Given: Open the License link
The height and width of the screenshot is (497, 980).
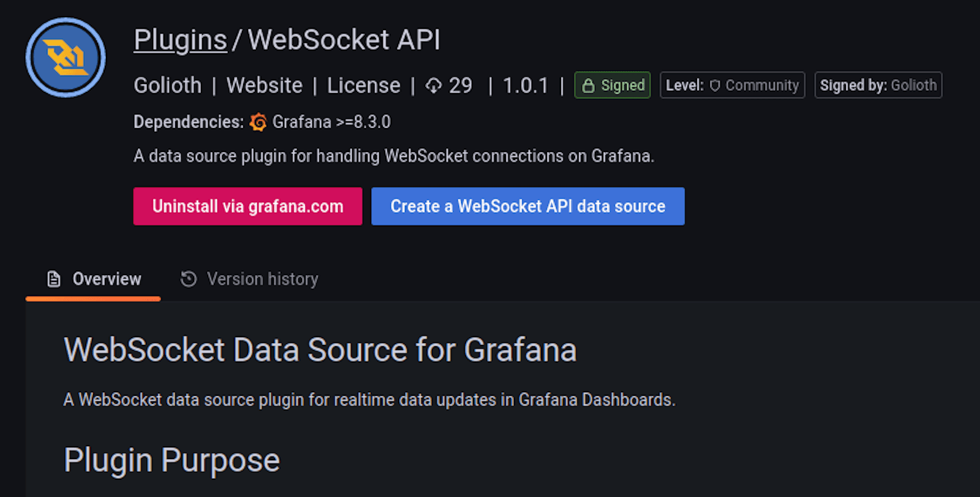Looking at the screenshot, I should (x=363, y=86).
